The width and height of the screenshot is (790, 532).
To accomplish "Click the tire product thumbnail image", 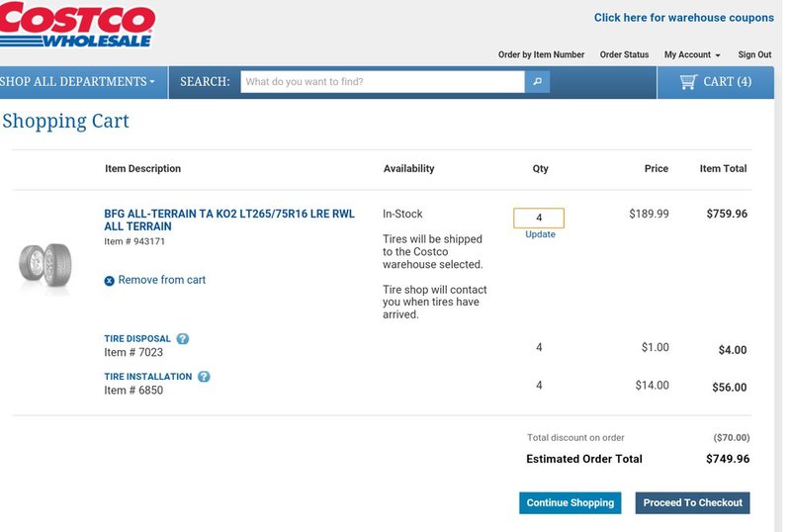I will tap(45, 265).
